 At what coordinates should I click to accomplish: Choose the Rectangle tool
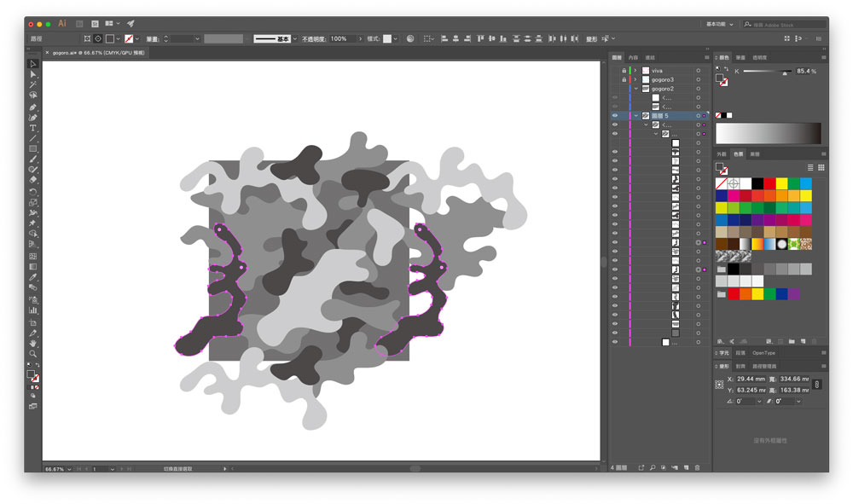33,148
